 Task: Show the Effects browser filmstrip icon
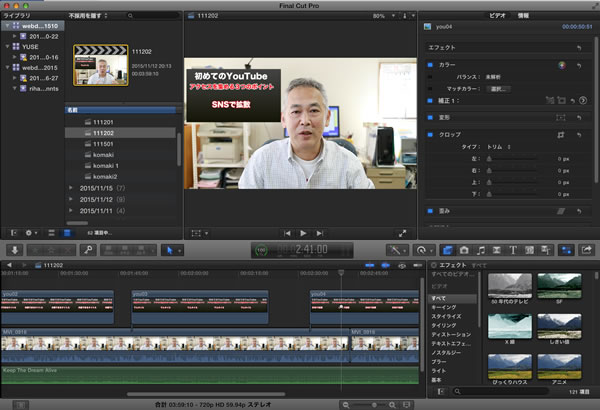coord(447,250)
